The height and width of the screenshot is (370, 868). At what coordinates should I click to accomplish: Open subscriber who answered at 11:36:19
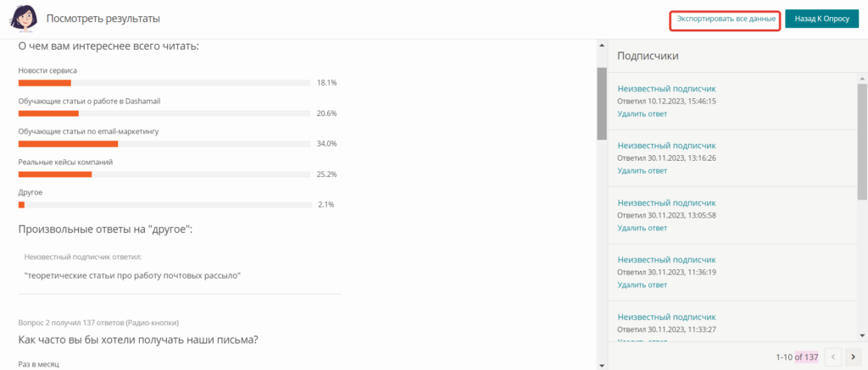point(666,259)
